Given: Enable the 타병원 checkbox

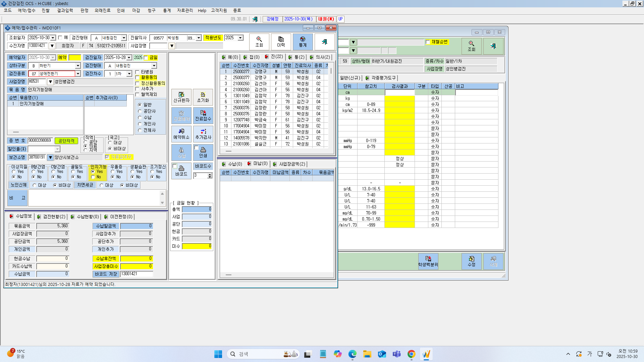Looking at the screenshot, I should click(x=137, y=72).
